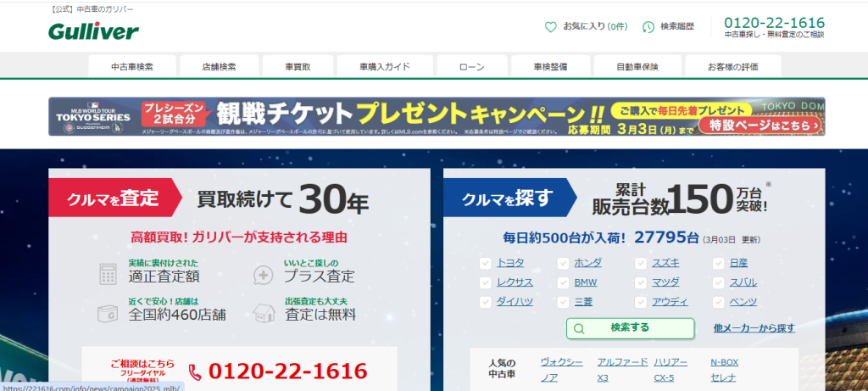Click the red クルマを査定 label
Image resolution: width=868 pixels, height=391 pixels.
tap(115, 198)
